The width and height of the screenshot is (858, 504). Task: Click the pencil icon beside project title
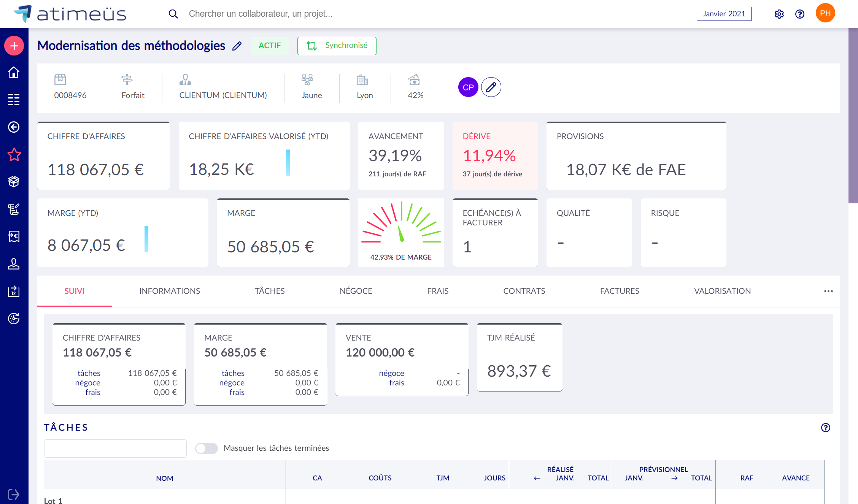click(237, 46)
